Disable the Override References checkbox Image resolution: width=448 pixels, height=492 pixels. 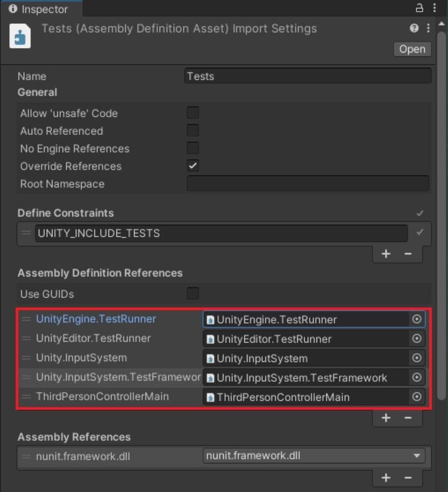point(192,165)
